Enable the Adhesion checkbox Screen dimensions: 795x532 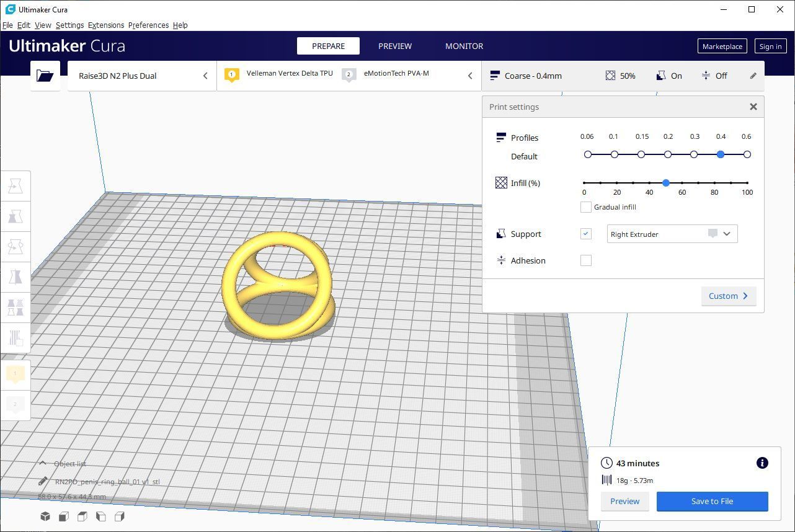(585, 260)
